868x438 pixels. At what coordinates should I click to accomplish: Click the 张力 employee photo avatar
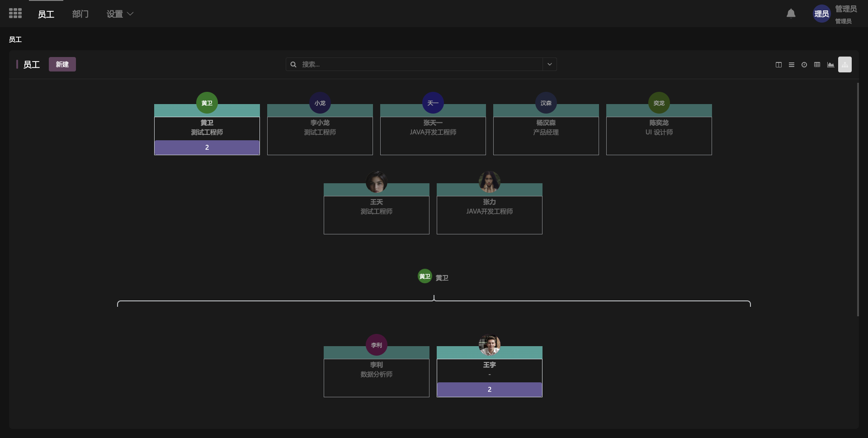tap(489, 182)
